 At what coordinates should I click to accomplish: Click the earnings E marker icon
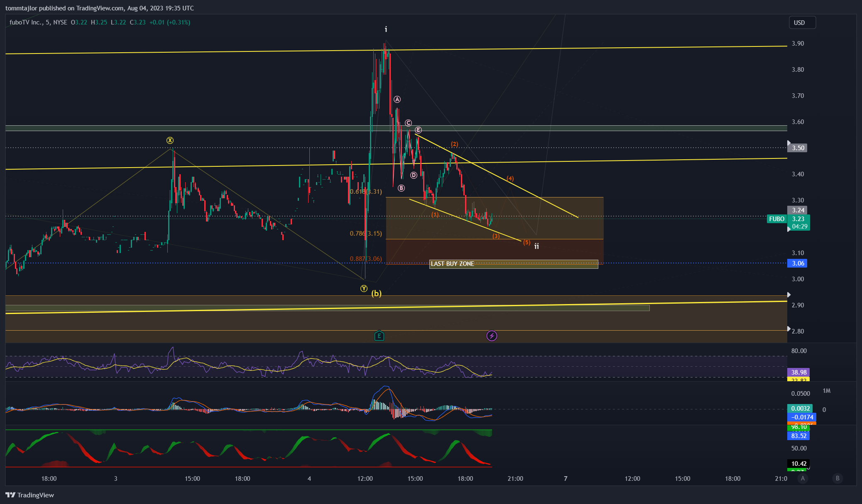(379, 336)
